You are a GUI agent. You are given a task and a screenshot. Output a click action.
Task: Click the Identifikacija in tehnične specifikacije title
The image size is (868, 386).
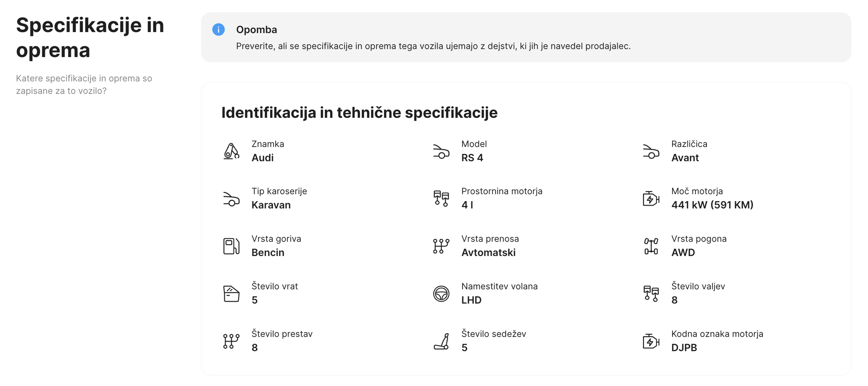pyautogui.click(x=359, y=113)
